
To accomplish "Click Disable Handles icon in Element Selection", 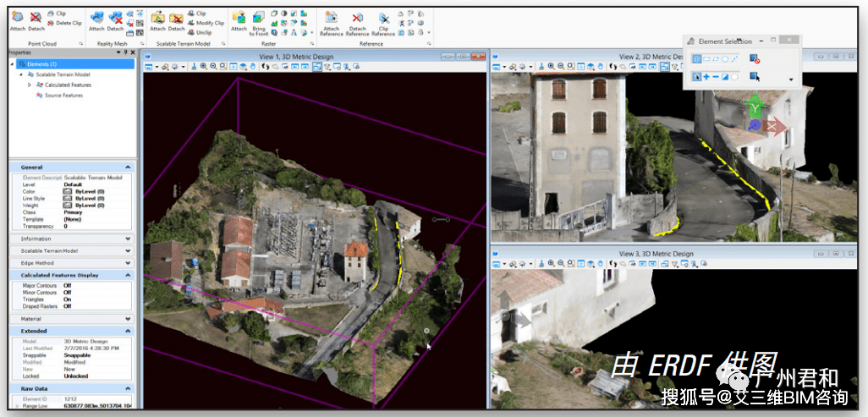I will point(754,58).
